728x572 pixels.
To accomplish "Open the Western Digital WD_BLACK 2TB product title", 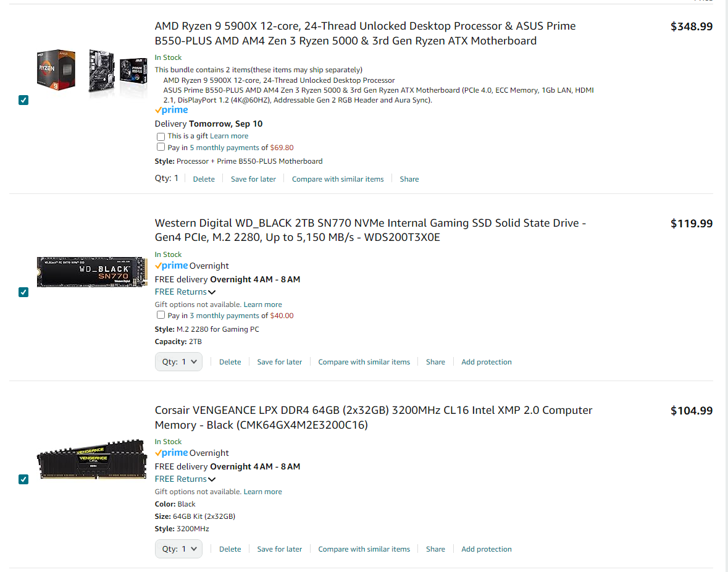I will (370, 230).
